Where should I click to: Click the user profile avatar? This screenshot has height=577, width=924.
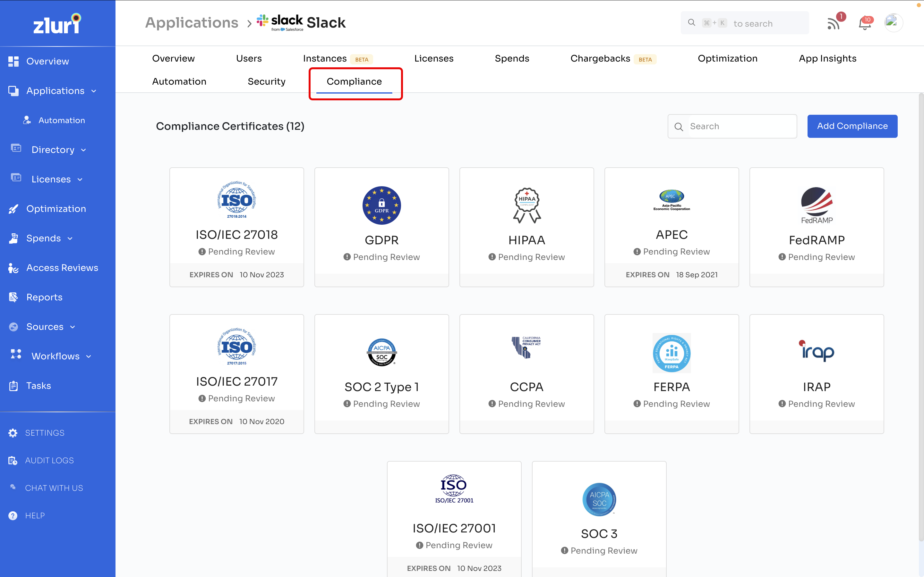click(893, 23)
